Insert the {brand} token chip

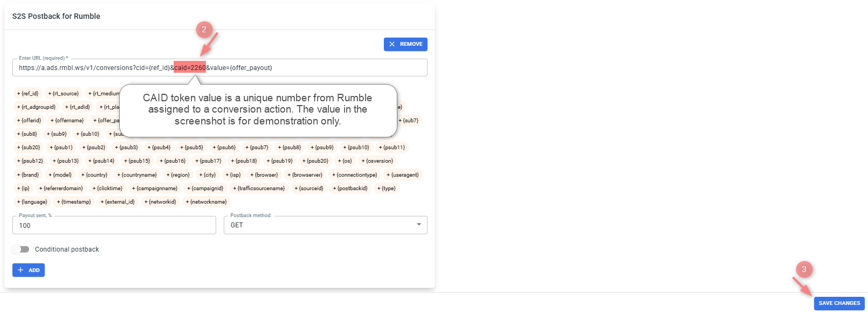pyautogui.click(x=28, y=175)
